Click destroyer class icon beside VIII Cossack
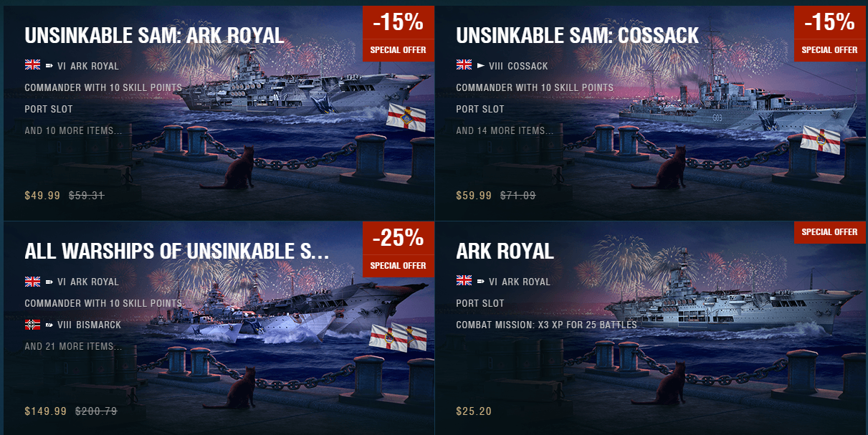Viewport: 868px width, 435px height. point(481,66)
